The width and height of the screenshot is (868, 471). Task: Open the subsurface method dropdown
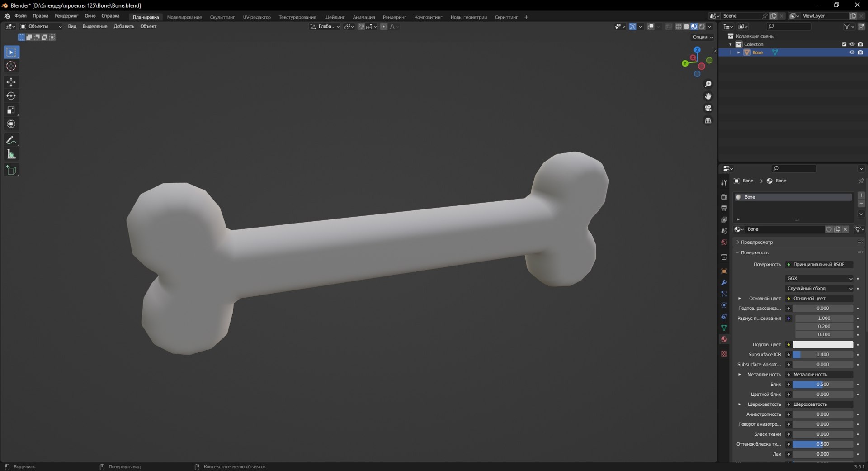(x=819, y=289)
